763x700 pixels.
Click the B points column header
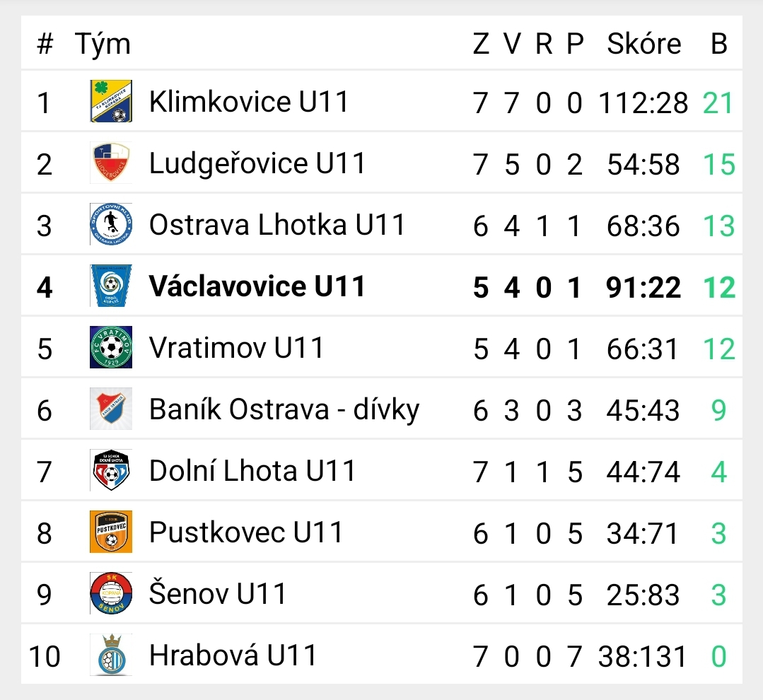click(x=719, y=44)
